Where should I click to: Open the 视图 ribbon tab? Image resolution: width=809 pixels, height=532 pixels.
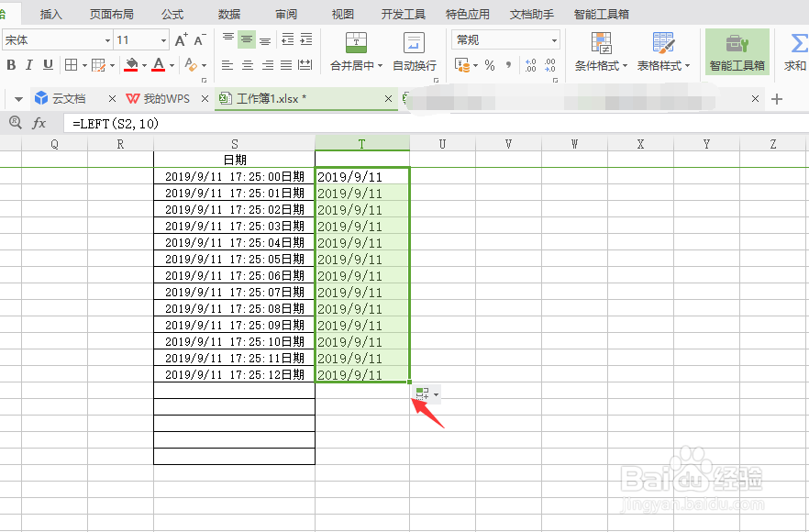click(343, 14)
